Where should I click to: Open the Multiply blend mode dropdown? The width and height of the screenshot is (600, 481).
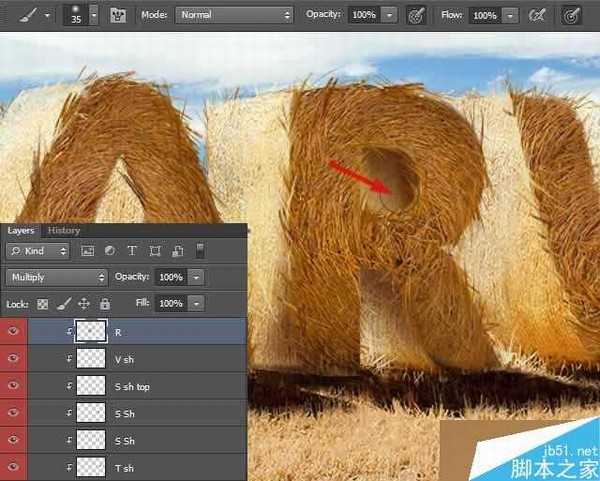(x=57, y=277)
